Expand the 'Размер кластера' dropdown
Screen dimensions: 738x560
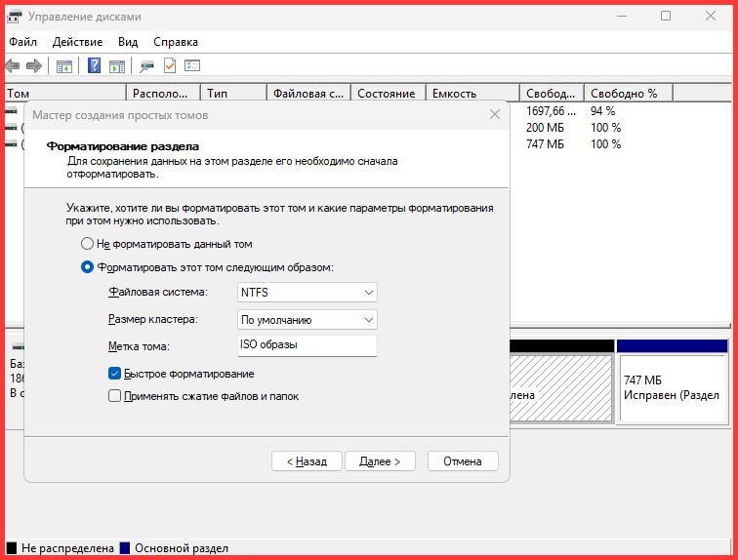click(307, 319)
